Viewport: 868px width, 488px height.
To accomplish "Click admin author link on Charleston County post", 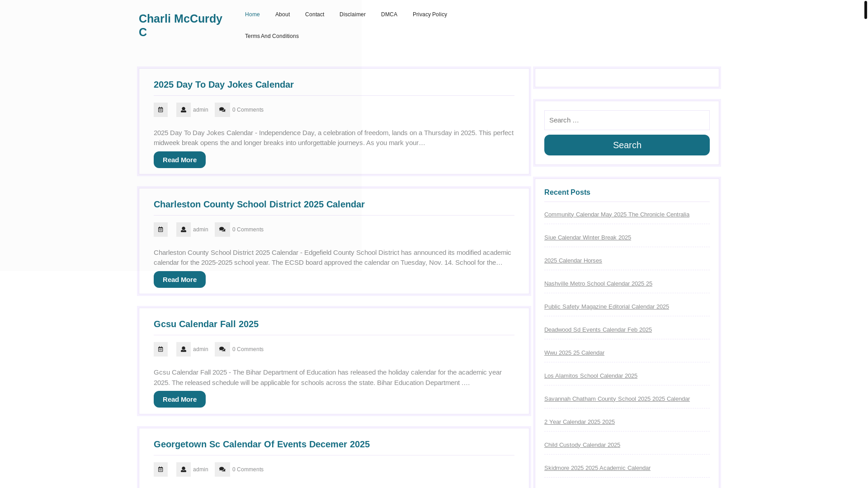I will [x=201, y=230].
